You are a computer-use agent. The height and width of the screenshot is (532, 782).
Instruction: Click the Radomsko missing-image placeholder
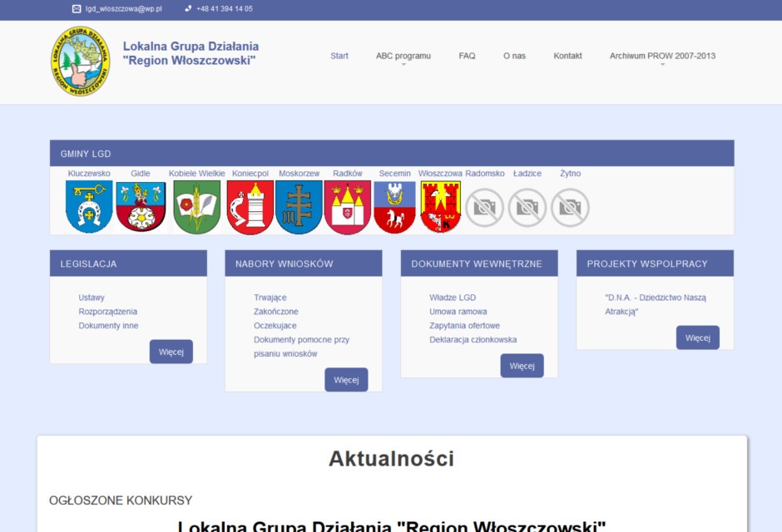(x=484, y=207)
